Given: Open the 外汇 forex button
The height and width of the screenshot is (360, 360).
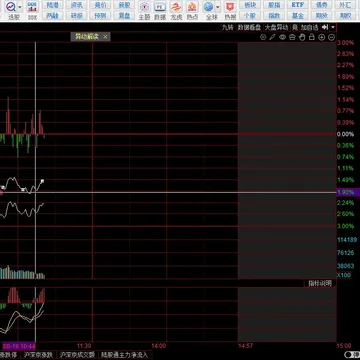Looking at the screenshot, I should click(345, 5).
